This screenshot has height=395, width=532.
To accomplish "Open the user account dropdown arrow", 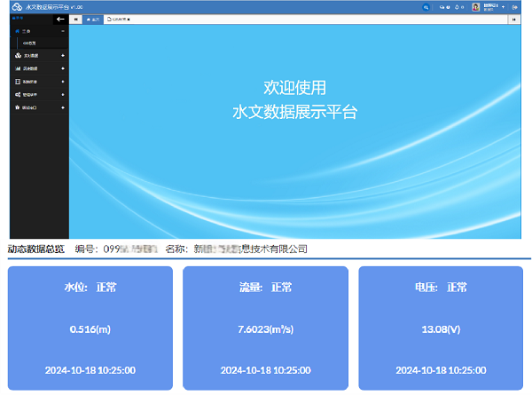I will tap(503, 6).
